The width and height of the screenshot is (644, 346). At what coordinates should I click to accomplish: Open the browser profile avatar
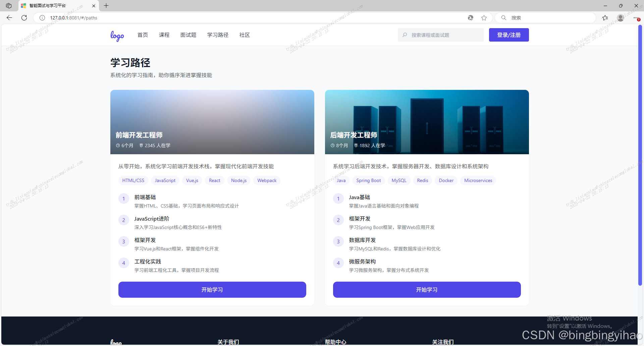pyautogui.click(x=621, y=18)
